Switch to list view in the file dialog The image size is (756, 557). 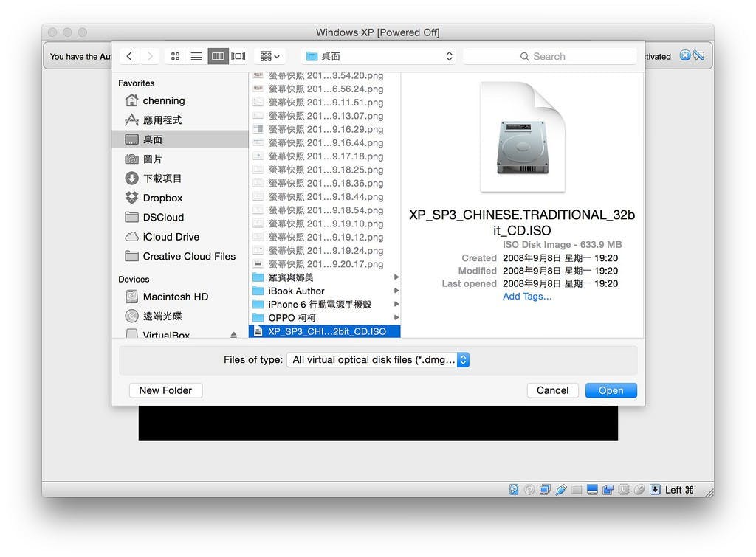196,56
